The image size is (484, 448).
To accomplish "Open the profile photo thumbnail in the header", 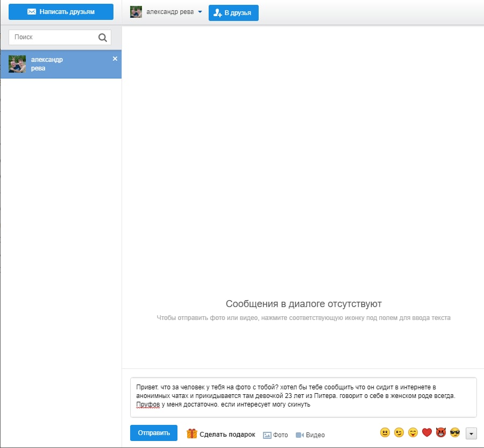I will (x=136, y=12).
